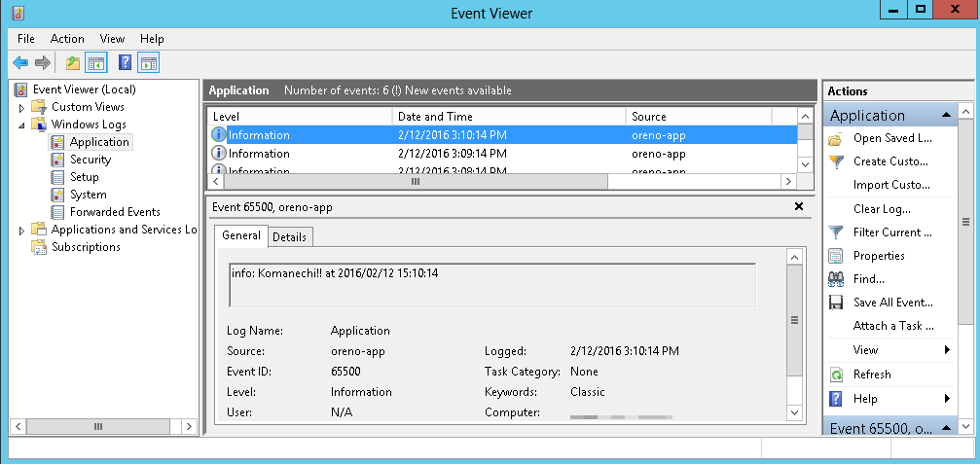Click the event list scroll-down arrow
The height and width of the screenshot is (464, 980).
tap(805, 164)
